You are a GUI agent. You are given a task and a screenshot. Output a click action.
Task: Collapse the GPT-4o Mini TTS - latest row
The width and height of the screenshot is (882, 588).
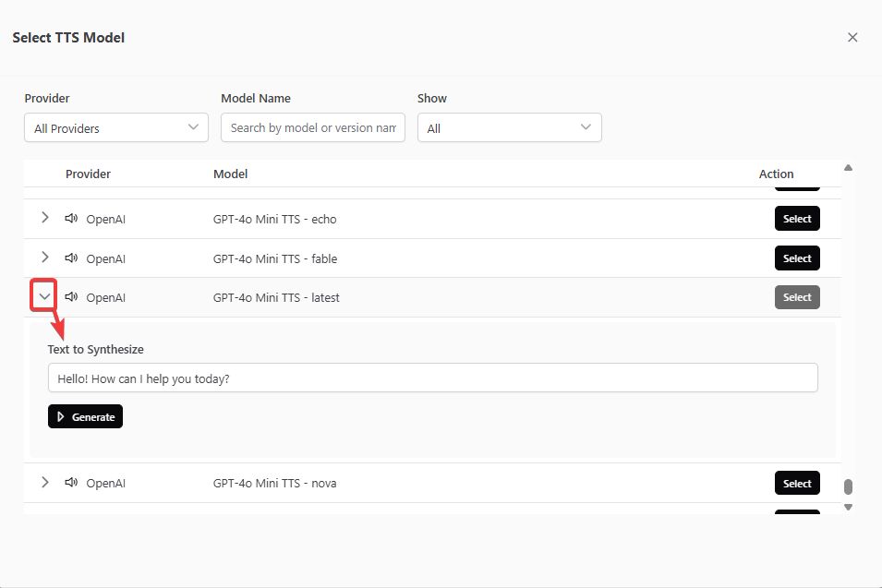tap(44, 297)
